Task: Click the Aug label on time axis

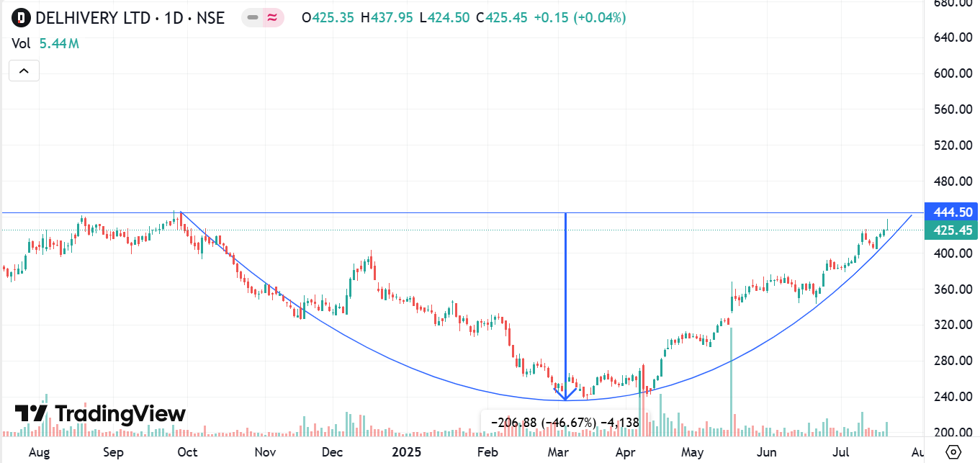Action: point(40,453)
